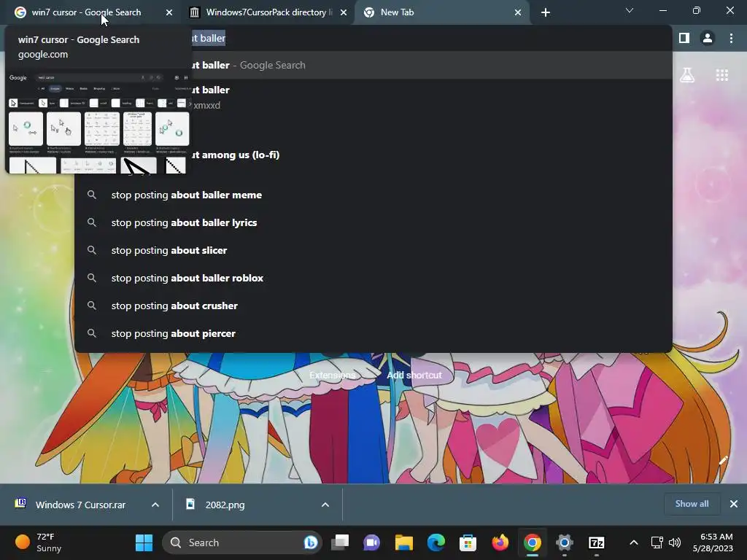The image size is (747, 560).
Task: Click the search icon beside 'piercer' suggestion
Action: click(92, 333)
